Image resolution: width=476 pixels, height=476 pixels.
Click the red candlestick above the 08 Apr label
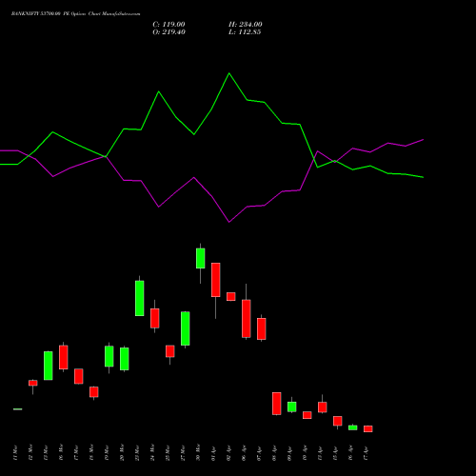tap(276, 404)
